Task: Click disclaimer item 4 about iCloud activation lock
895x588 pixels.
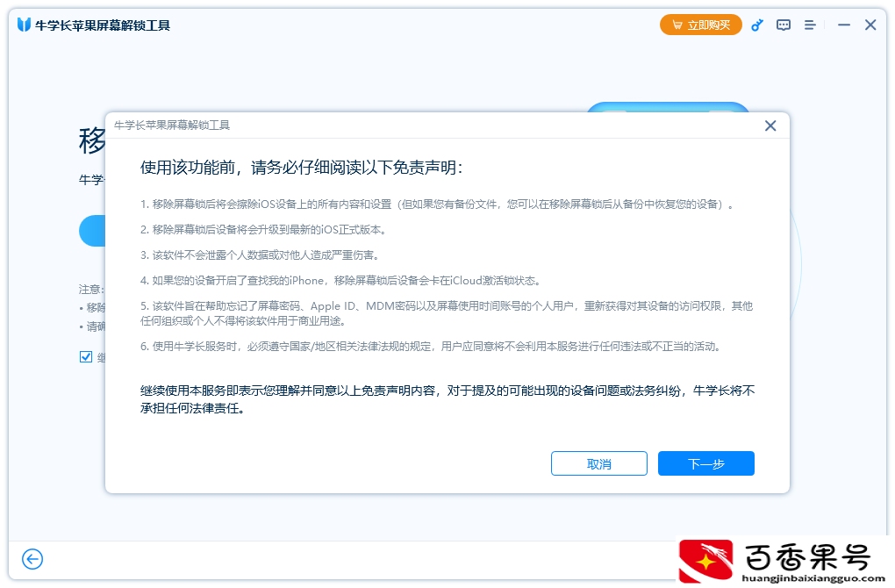Action: [340, 281]
